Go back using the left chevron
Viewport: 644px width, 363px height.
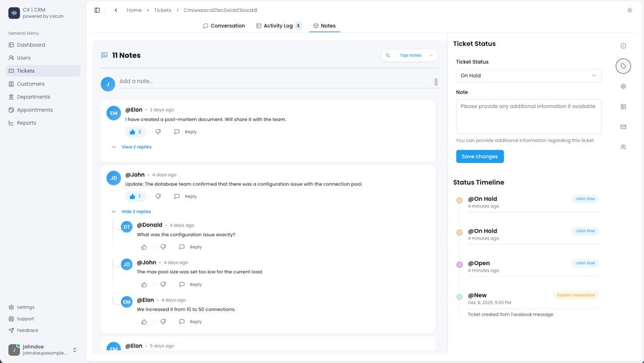pyautogui.click(x=116, y=10)
